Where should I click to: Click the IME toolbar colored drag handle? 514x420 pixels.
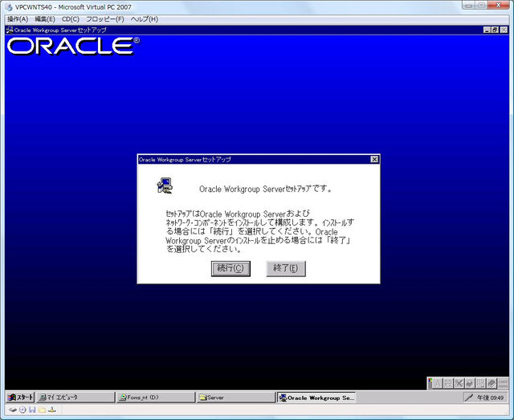point(430,383)
